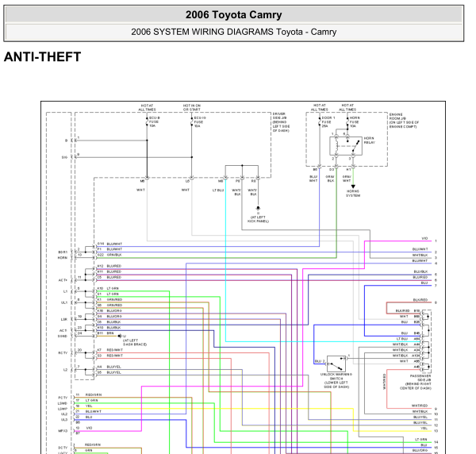Image resolution: width=476 pixels, height=454 pixels.
Task: Click the '(AT LEFT KICK PANEL)' note
Action: click(258, 219)
